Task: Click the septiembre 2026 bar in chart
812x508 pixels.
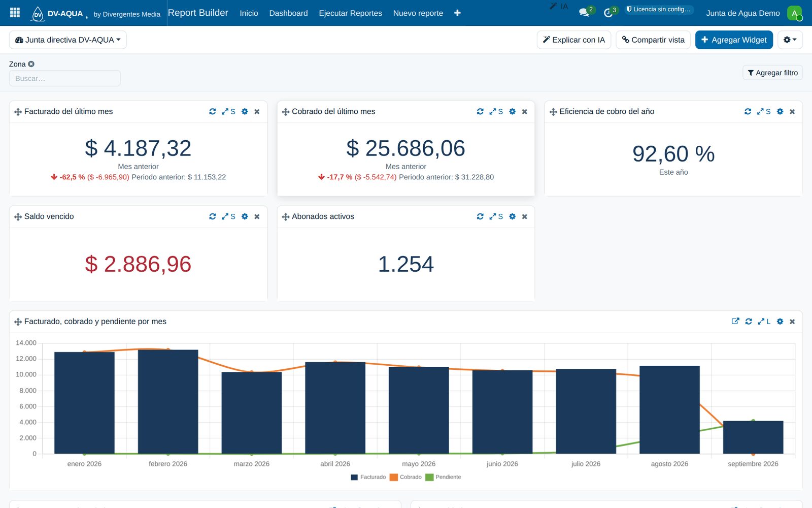Action: (753, 437)
